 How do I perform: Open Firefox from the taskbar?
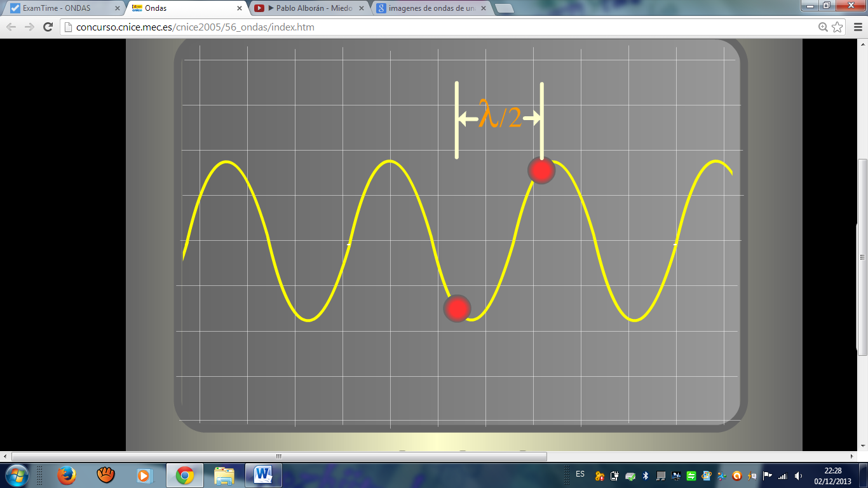pos(66,475)
